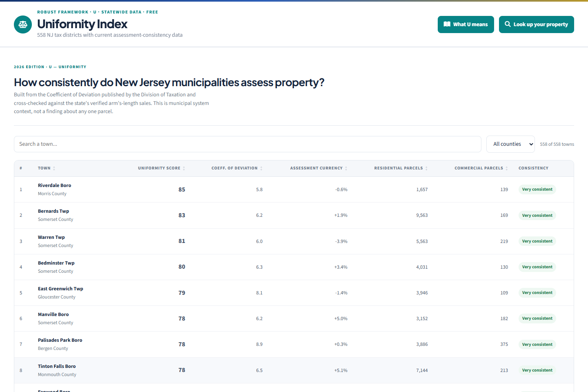Viewport: 588px width, 392px height.
Task: Select the Bernards Twp row name
Action: (x=53, y=211)
